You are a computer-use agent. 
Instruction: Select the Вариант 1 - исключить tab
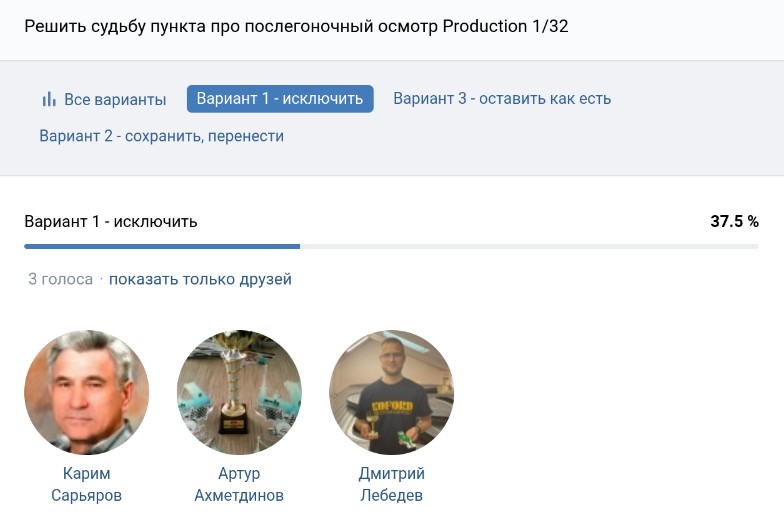(280, 99)
